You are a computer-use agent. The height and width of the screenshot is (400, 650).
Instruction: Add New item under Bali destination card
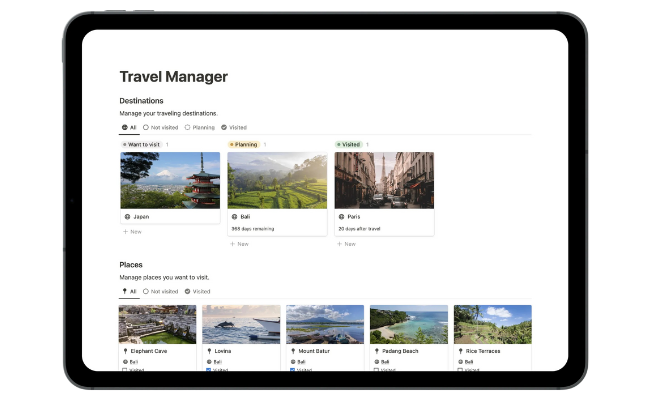tap(239, 244)
